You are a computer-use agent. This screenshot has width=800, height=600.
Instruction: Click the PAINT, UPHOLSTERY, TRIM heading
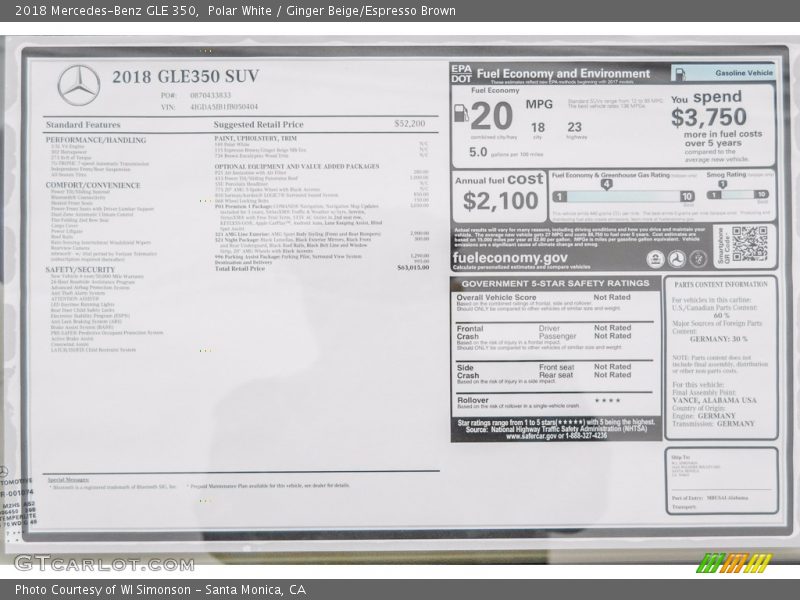[256, 138]
